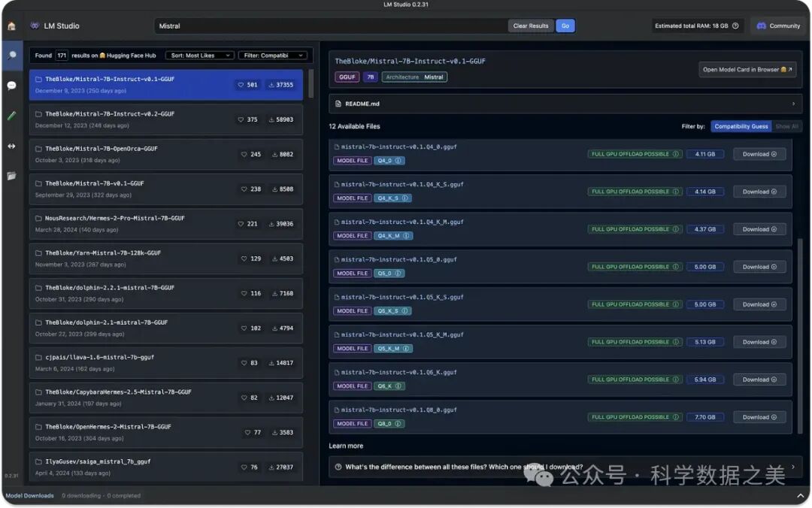This screenshot has width=812, height=508.
Task: Click info icon beside the Q4_K_M tag
Action: (407, 236)
